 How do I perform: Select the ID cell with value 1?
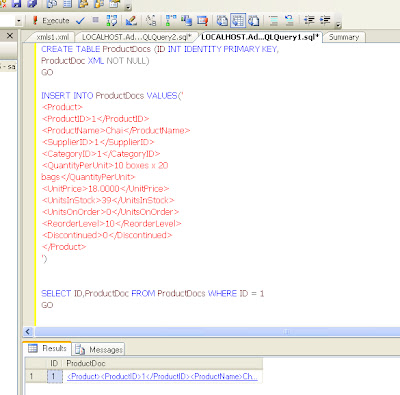tap(54, 377)
